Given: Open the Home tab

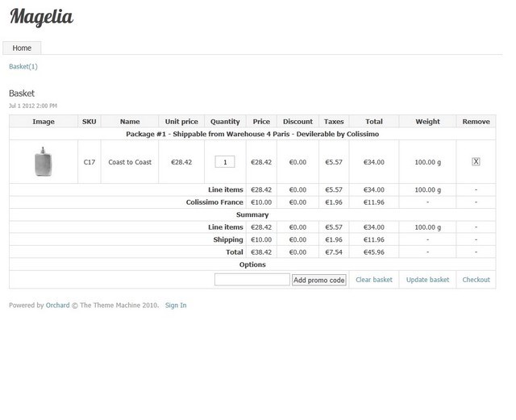Looking at the screenshot, I should tap(22, 48).
